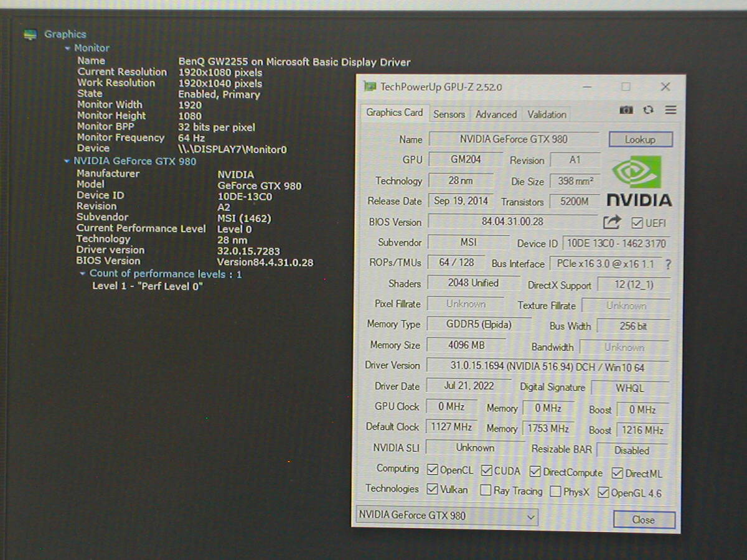Select the 'Level 1 - "Perf Level 0"' row
Viewport: 747px width, 560px height.
coord(148,286)
